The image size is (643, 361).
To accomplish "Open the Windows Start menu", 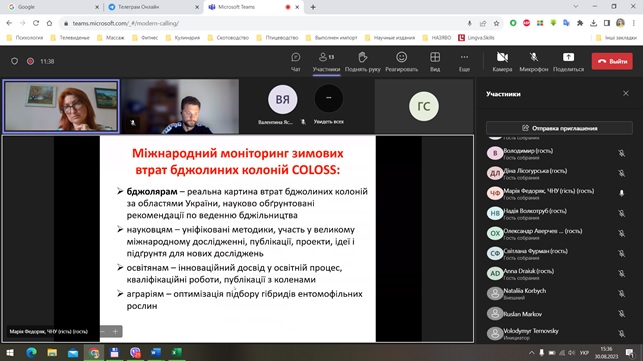I will 10,352.
